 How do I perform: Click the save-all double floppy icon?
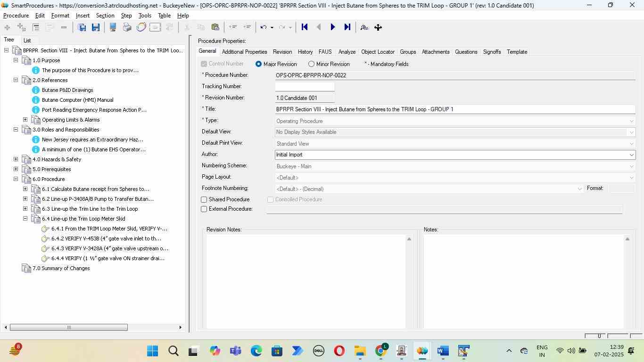(82, 27)
